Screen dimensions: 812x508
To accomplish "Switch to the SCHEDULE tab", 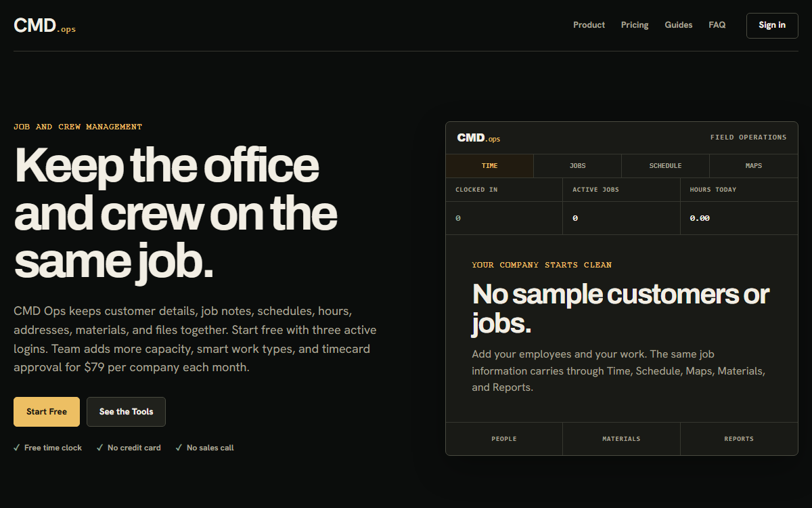I will [666, 166].
